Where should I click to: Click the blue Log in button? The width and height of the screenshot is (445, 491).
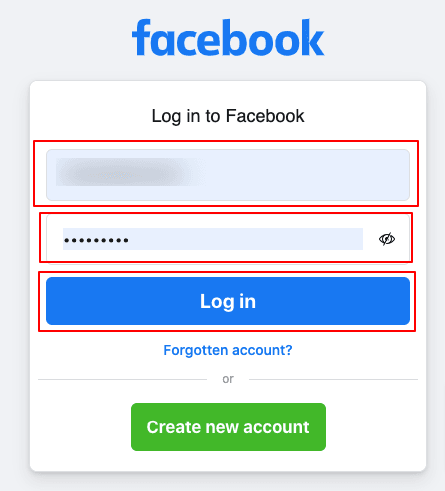pyautogui.click(x=228, y=301)
